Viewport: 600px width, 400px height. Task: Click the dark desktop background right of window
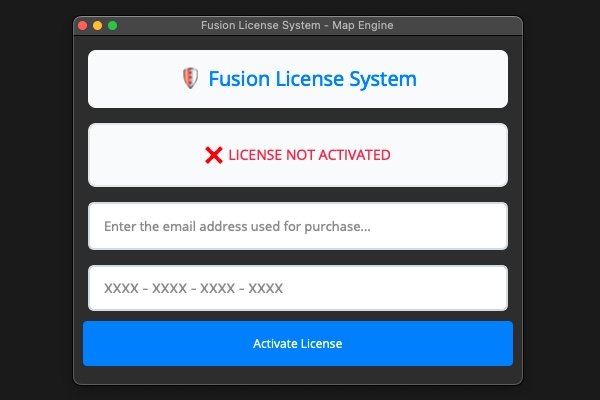562,199
